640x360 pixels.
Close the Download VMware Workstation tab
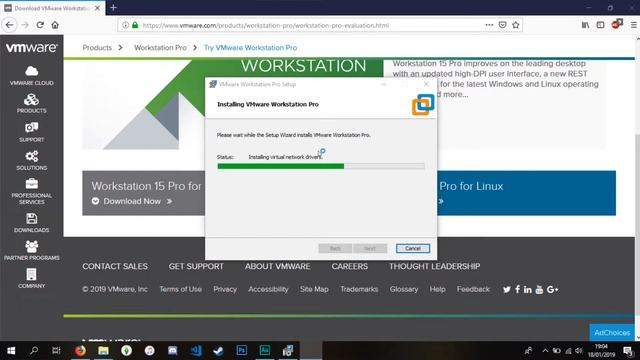(x=98, y=8)
